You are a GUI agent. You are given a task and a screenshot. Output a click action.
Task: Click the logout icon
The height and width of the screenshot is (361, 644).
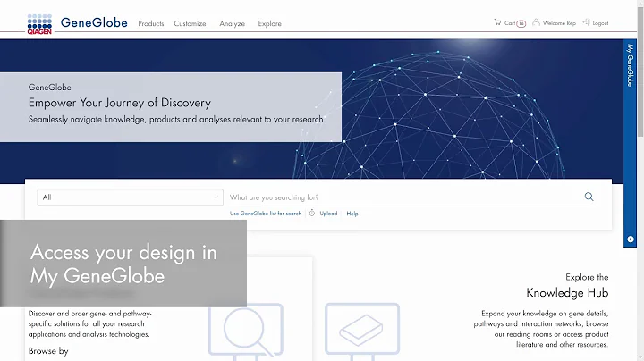click(586, 22)
